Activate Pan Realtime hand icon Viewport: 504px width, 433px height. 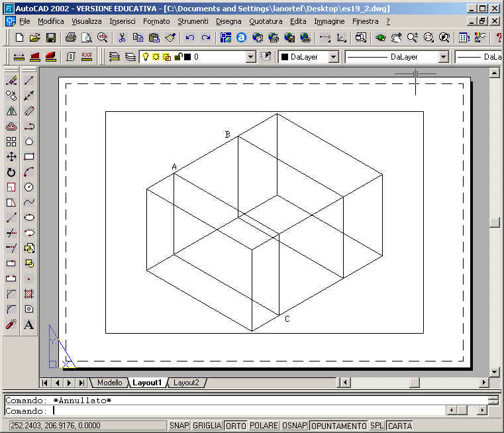pos(397,38)
